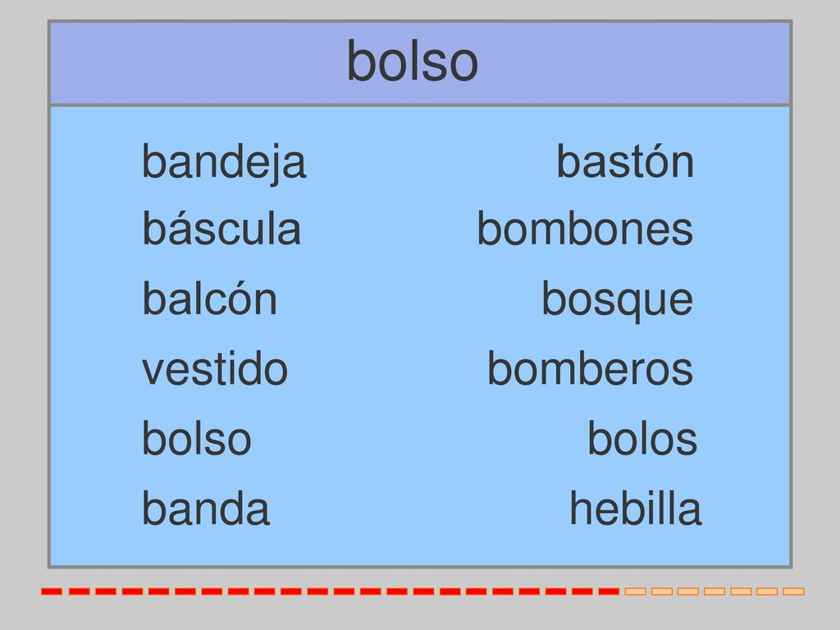Pick the word bombones
Viewport: 840px width, 630px height.
click(x=585, y=229)
